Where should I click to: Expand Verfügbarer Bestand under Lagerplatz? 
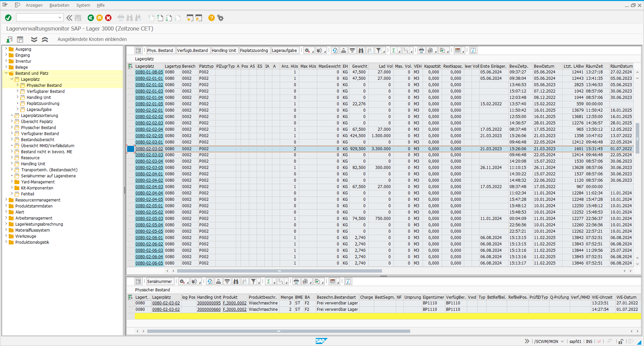point(17,91)
